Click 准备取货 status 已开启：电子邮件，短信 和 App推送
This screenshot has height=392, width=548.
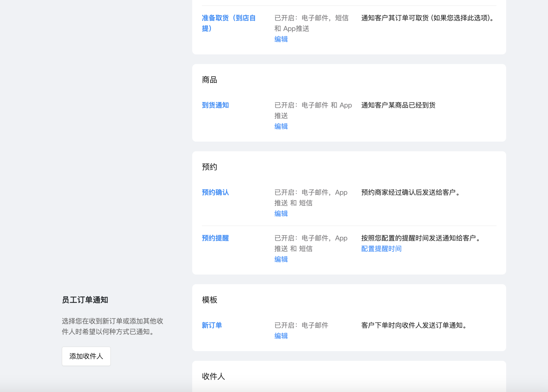coord(312,23)
